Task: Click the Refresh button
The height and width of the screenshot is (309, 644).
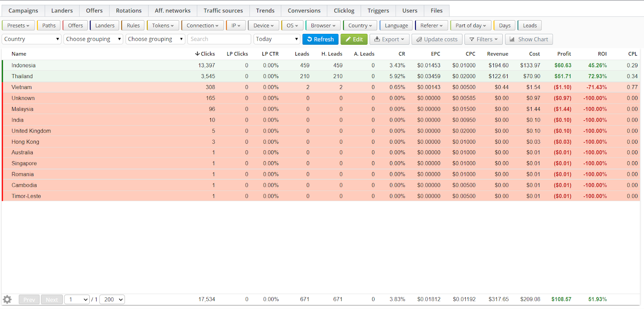Action: [320, 39]
